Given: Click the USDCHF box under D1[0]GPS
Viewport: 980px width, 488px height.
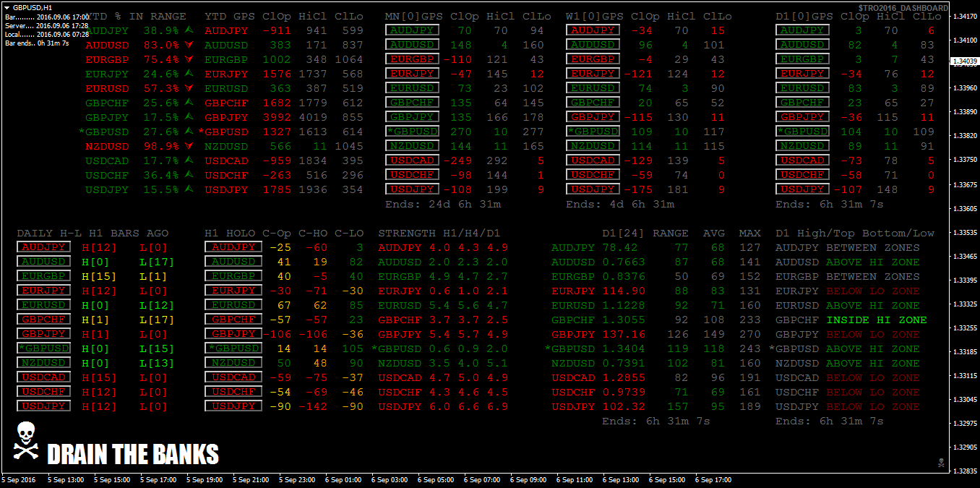Looking at the screenshot, I should coord(802,175).
